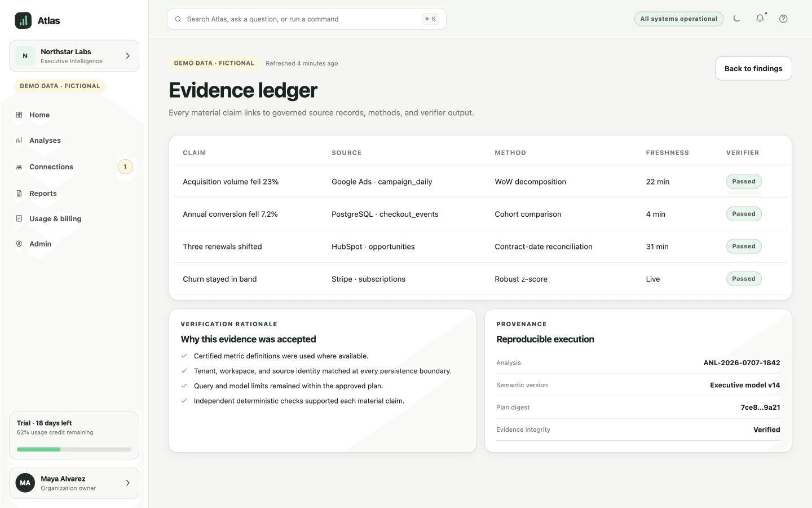This screenshot has width=812, height=508.
Task: Select 'Three renewals shifted' claim
Action: [x=222, y=247]
